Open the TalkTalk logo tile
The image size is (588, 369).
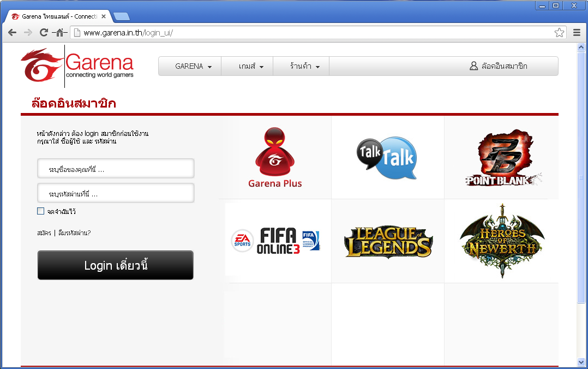coord(387,158)
